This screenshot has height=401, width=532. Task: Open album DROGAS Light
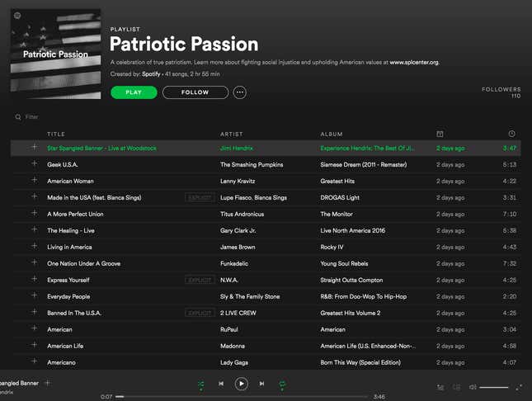340,198
